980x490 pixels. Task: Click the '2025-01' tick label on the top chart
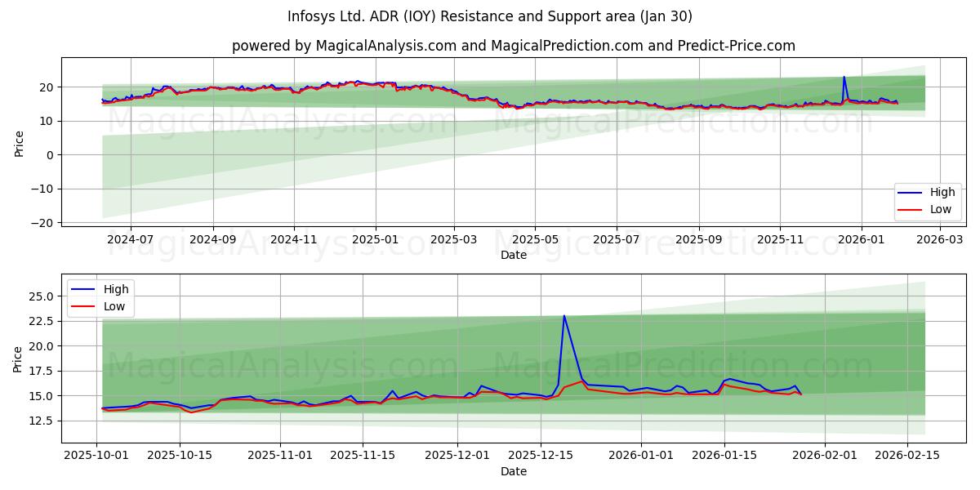tap(376, 240)
